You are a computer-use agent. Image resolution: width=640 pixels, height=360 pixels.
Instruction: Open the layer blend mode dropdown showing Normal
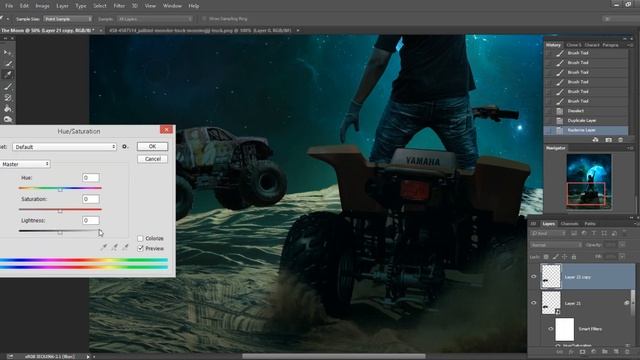click(556, 245)
